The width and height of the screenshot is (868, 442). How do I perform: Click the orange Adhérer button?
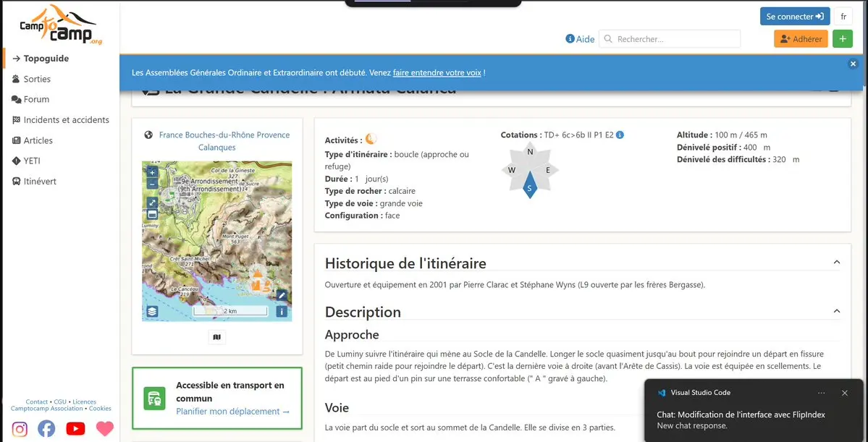click(x=801, y=39)
